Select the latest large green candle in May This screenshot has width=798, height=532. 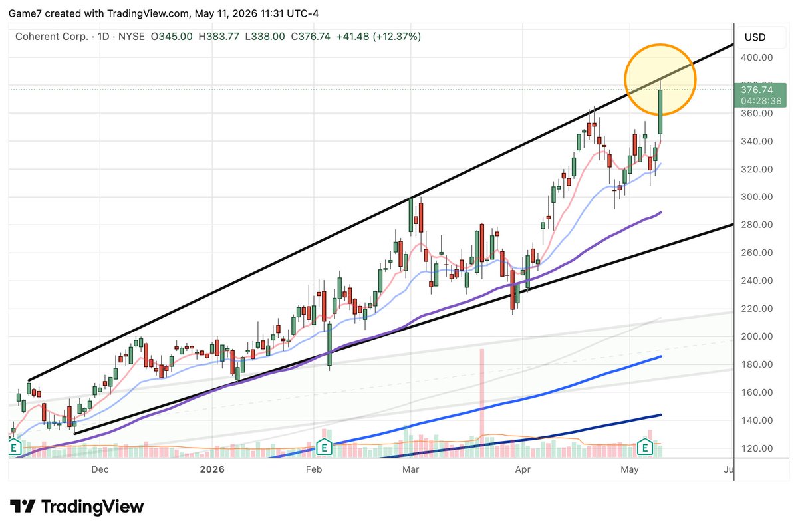tap(660, 112)
